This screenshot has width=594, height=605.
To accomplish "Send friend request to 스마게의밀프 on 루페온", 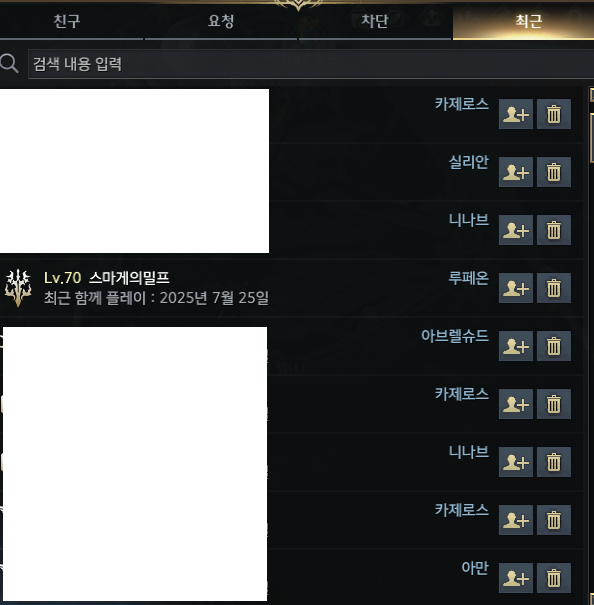I will [516, 288].
